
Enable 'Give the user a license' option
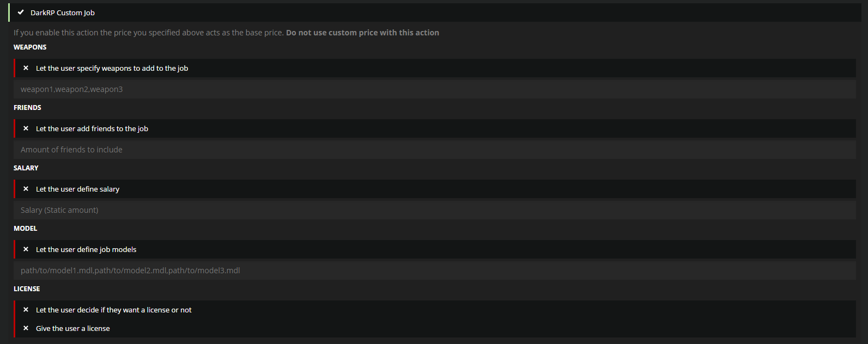click(73, 328)
